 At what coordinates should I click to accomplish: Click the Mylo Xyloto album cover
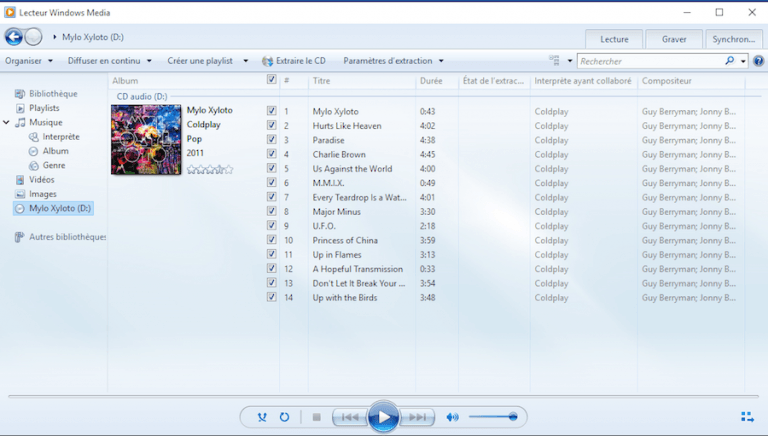146,140
